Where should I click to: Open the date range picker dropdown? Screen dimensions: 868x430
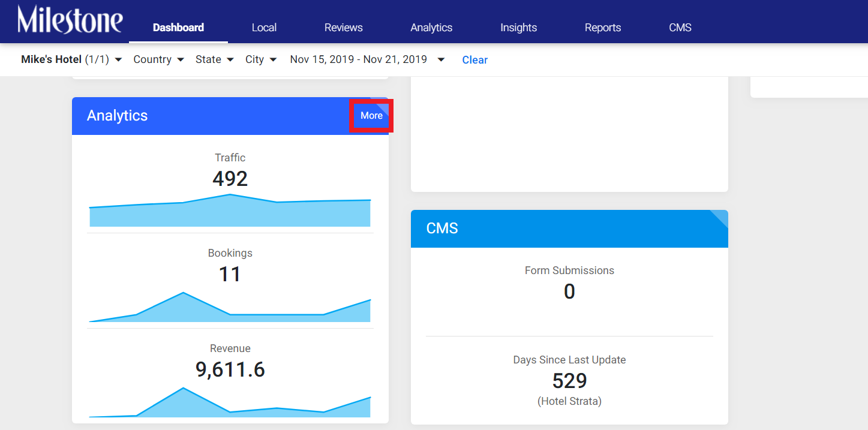368,59
